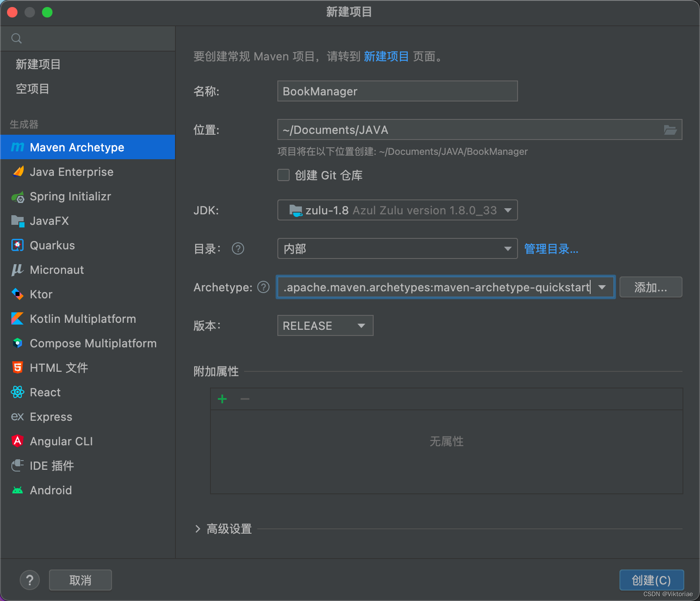
Task: Choose Android generator
Action: pyautogui.click(x=87, y=490)
